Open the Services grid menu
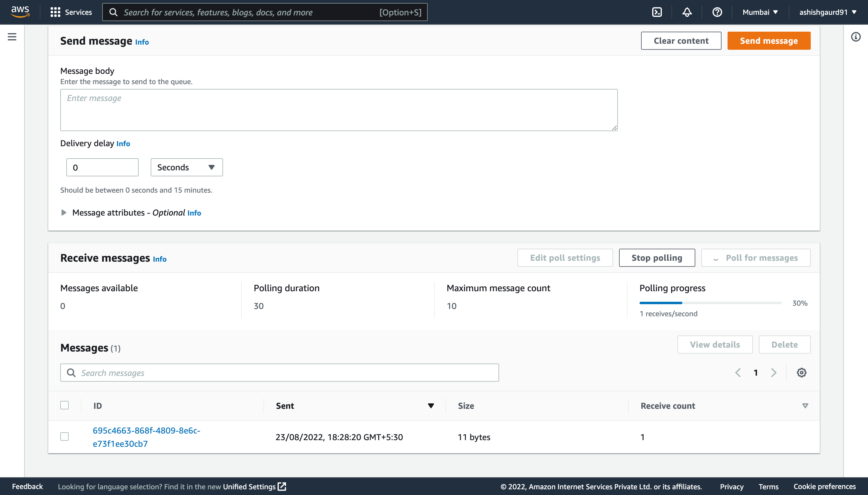This screenshot has width=868, height=495. tap(55, 12)
